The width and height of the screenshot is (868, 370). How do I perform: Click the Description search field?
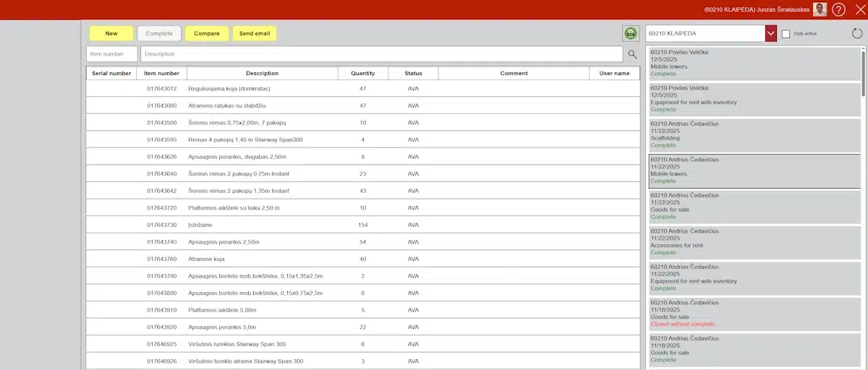pyautogui.click(x=381, y=54)
